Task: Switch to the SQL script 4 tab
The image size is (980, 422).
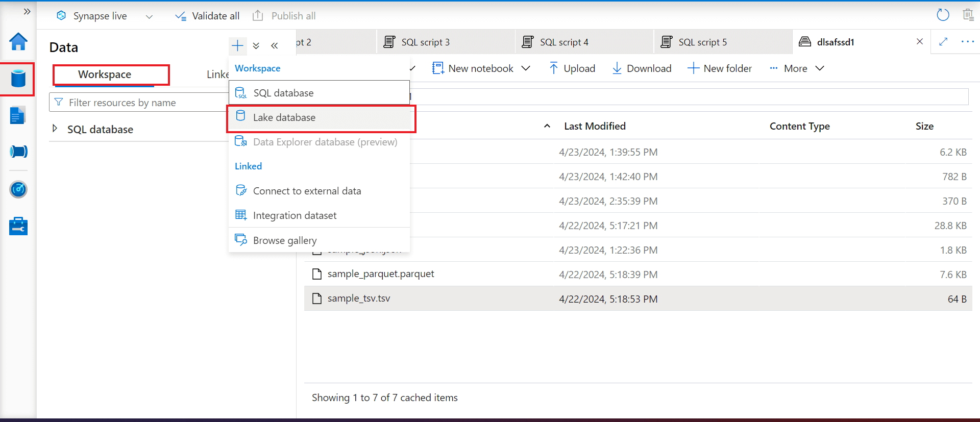Action: click(564, 42)
